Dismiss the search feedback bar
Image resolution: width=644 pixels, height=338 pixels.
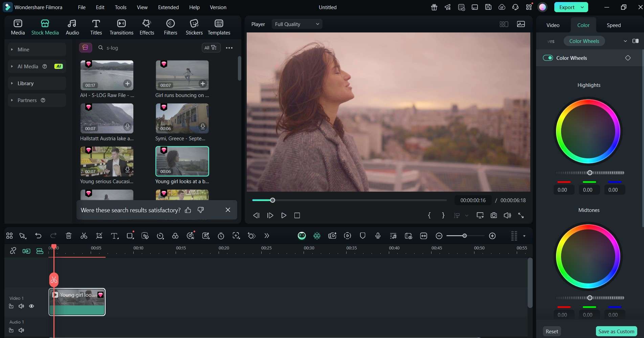pyautogui.click(x=228, y=210)
